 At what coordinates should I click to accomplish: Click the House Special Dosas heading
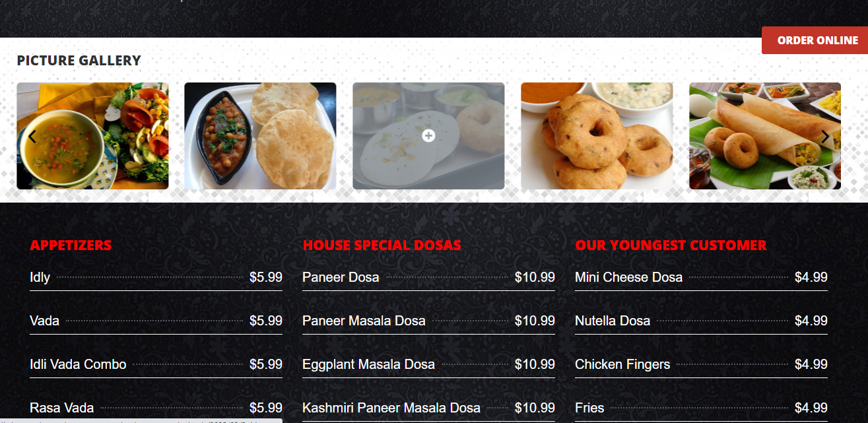tap(382, 245)
